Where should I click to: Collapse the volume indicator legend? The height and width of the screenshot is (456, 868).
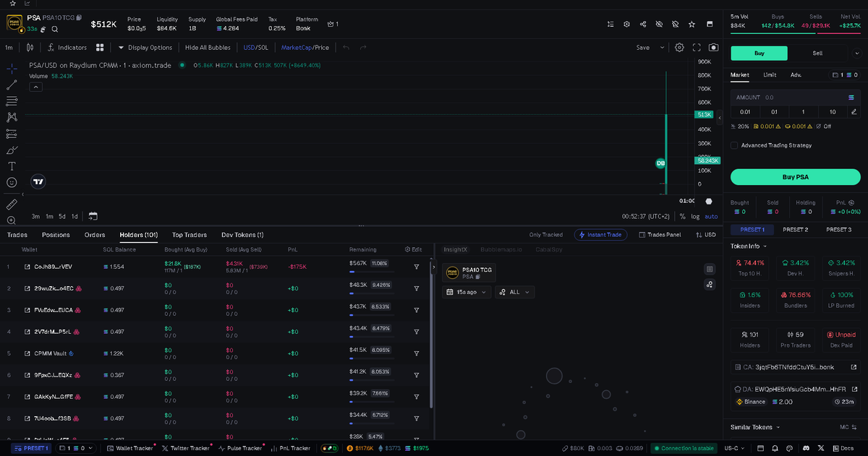(x=35, y=87)
